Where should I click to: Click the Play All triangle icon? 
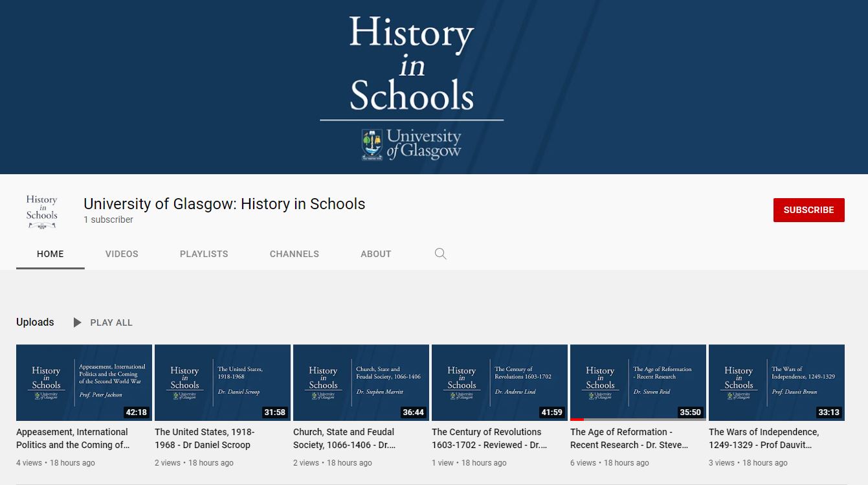pyautogui.click(x=77, y=322)
